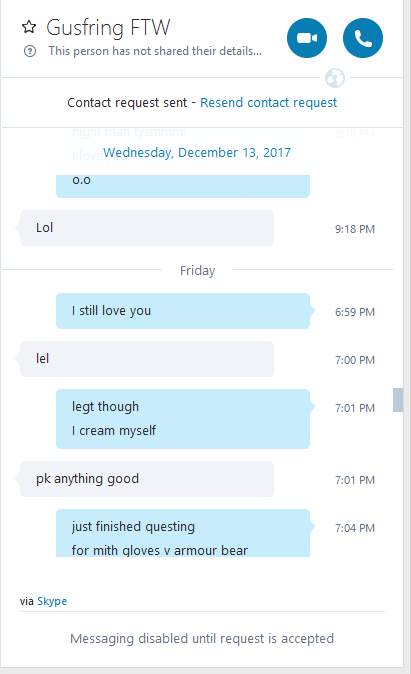411x674 pixels.
Task: Click the "This person has not shared their details" text
Action: coord(155,51)
